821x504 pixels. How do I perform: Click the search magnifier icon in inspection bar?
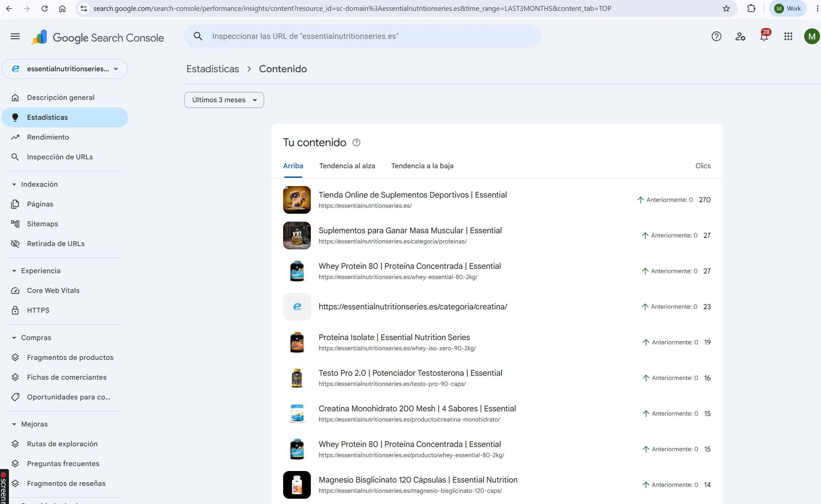pyautogui.click(x=198, y=36)
